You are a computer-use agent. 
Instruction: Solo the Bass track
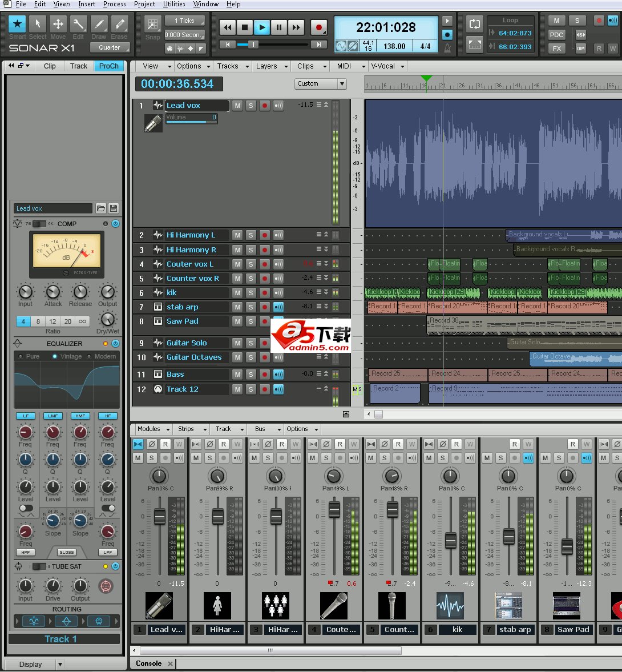tap(251, 375)
